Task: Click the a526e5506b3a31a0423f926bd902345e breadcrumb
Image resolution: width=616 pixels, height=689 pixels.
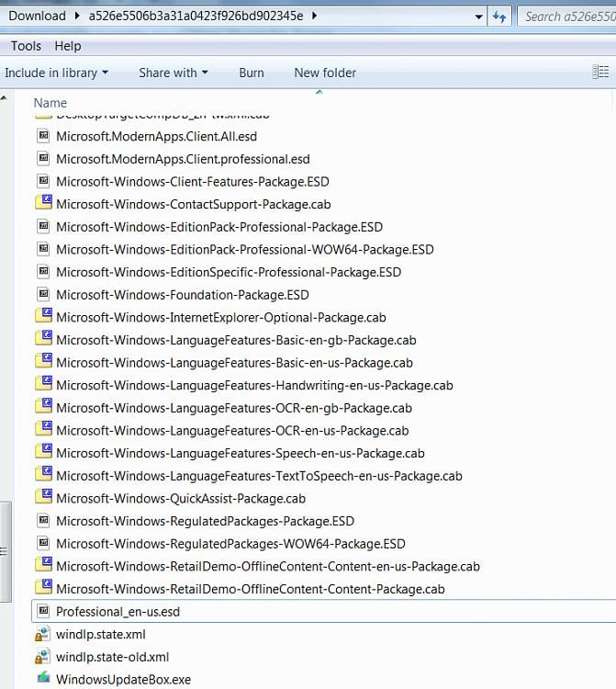Action: [196, 16]
